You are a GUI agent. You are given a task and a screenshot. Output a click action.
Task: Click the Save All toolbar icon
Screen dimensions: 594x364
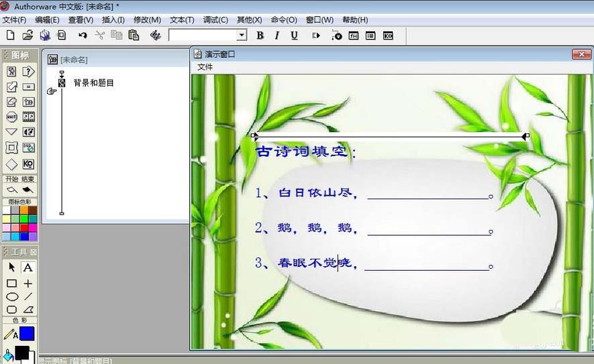45,35
